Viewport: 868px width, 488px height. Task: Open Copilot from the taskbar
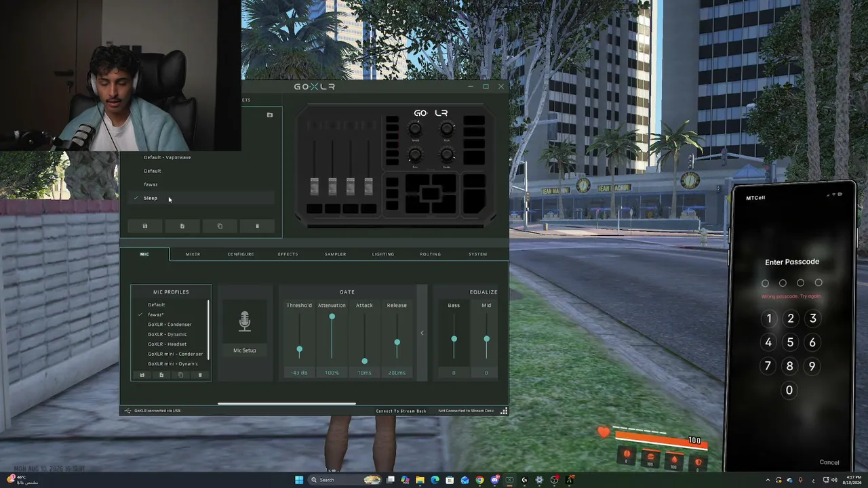[x=405, y=480]
